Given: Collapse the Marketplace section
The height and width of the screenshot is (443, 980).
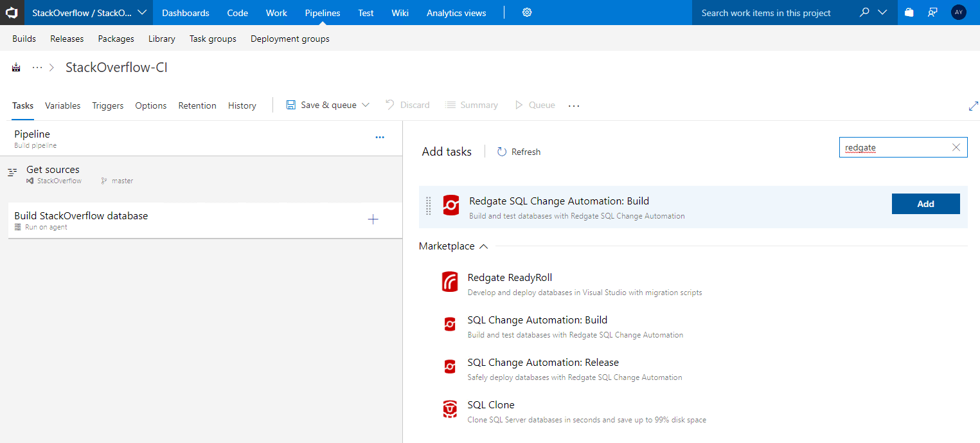Looking at the screenshot, I should click(484, 246).
